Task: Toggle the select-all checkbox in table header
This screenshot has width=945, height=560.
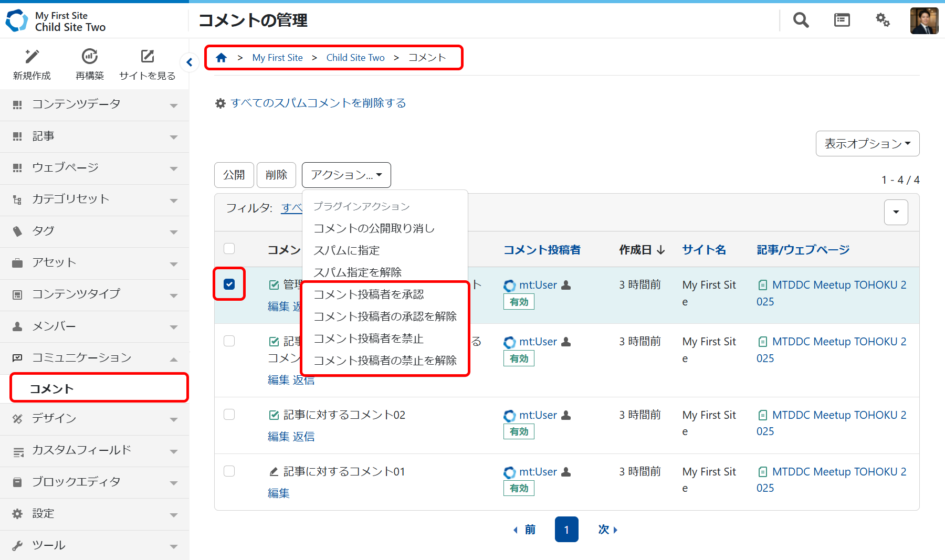Action: (x=229, y=249)
